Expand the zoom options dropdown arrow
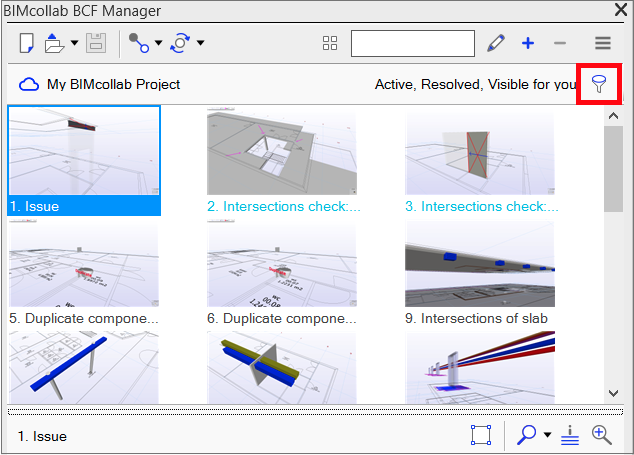 pyautogui.click(x=547, y=435)
